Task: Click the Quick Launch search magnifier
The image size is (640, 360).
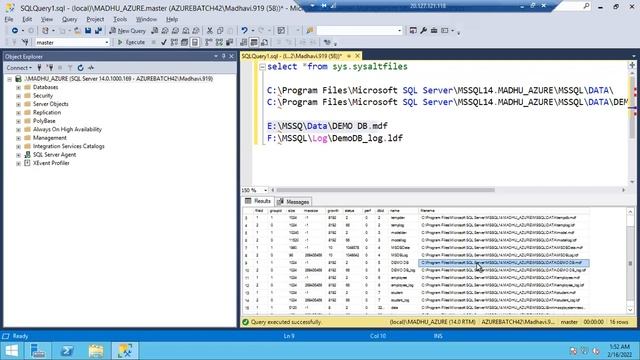Action: [x=586, y=6]
